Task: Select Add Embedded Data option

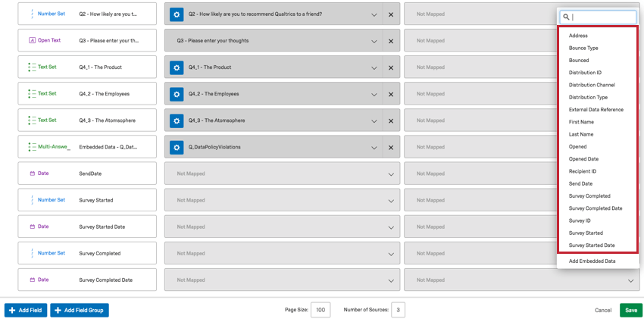Action: 592,261
